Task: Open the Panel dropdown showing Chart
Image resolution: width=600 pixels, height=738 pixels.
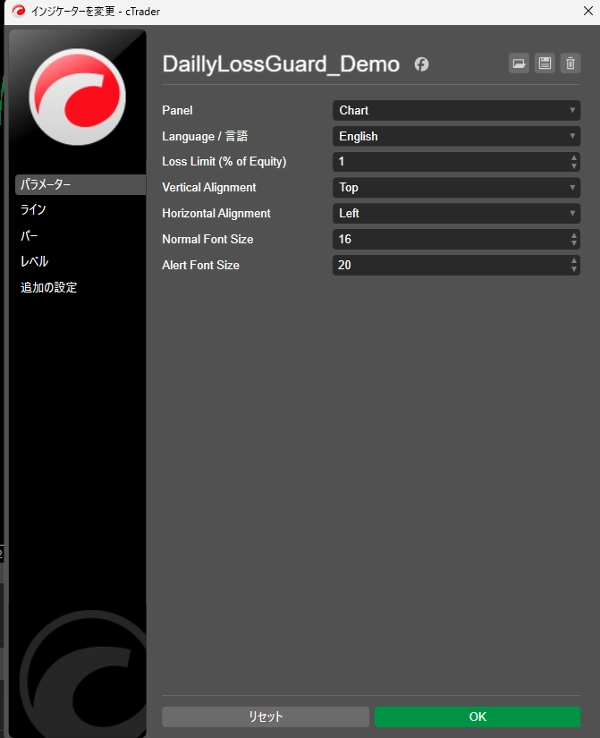Action: click(456, 110)
